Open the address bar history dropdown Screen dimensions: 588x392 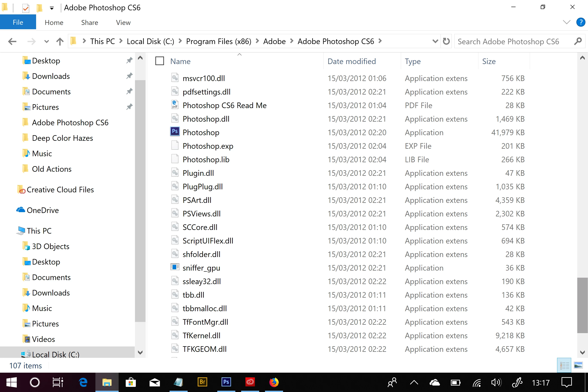point(435,41)
